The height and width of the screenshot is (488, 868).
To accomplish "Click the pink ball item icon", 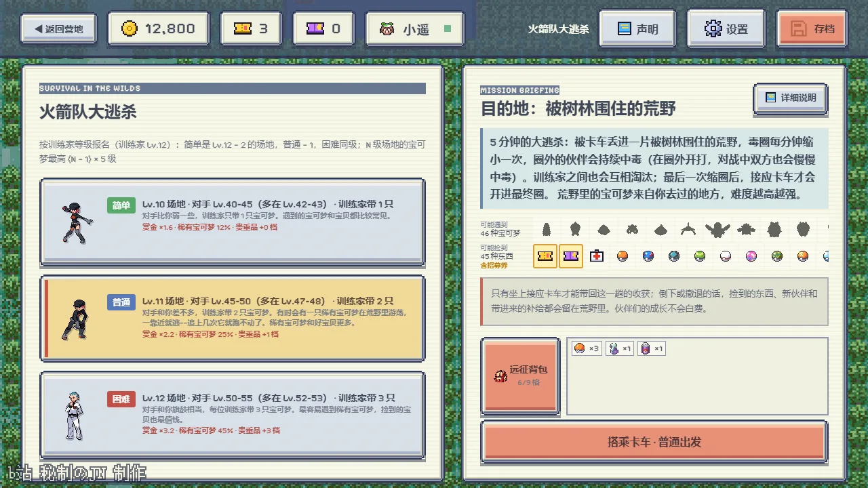I will point(751,256).
